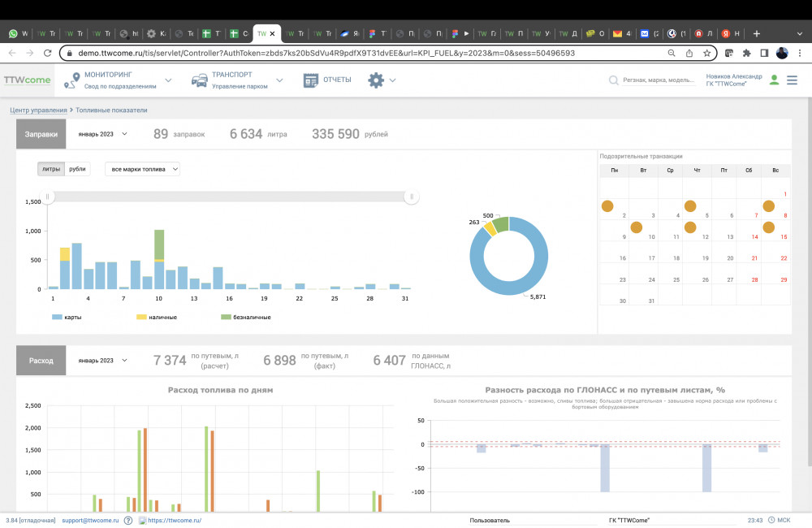The height and width of the screenshot is (528, 812).
Task: Toggle карты series in chart legend
Action: pyautogui.click(x=71, y=317)
